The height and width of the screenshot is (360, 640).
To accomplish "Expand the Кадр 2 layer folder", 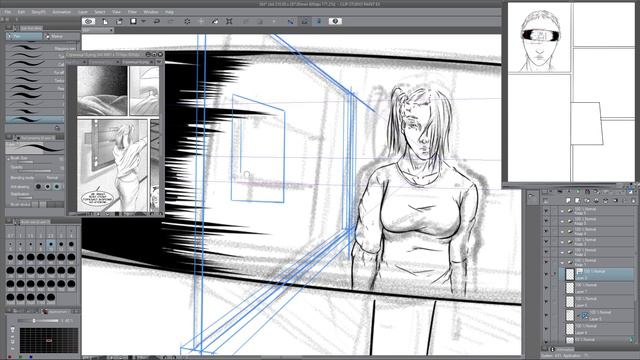I will [x=562, y=252].
